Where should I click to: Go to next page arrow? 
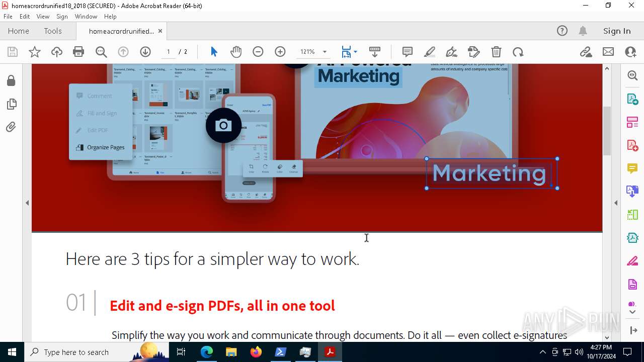point(145,52)
